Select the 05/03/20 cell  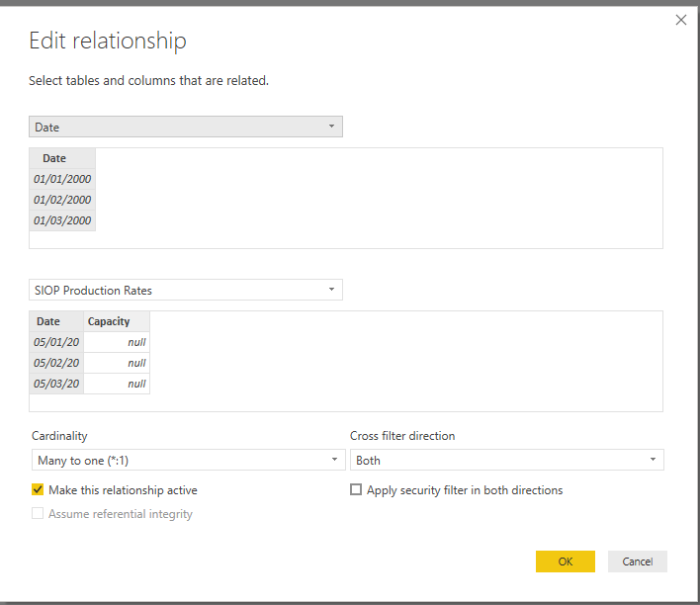tap(56, 384)
